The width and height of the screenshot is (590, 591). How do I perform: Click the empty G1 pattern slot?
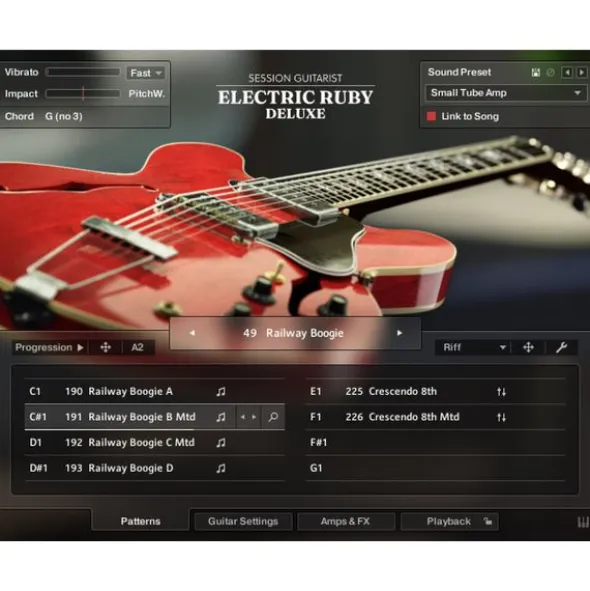[x=435, y=468]
